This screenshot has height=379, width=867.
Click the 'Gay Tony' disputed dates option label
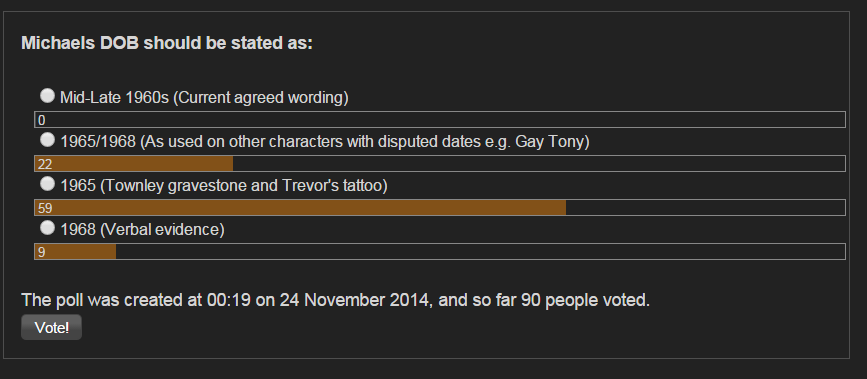pos(325,142)
